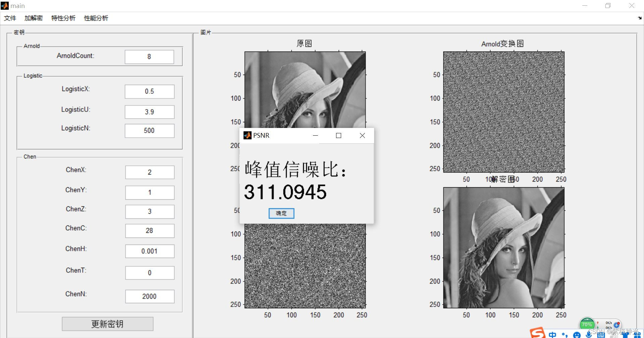Click the 峰值信噪比 label text
The height and width of the screenshot is (338, 644).
click(x=295, y=169)
